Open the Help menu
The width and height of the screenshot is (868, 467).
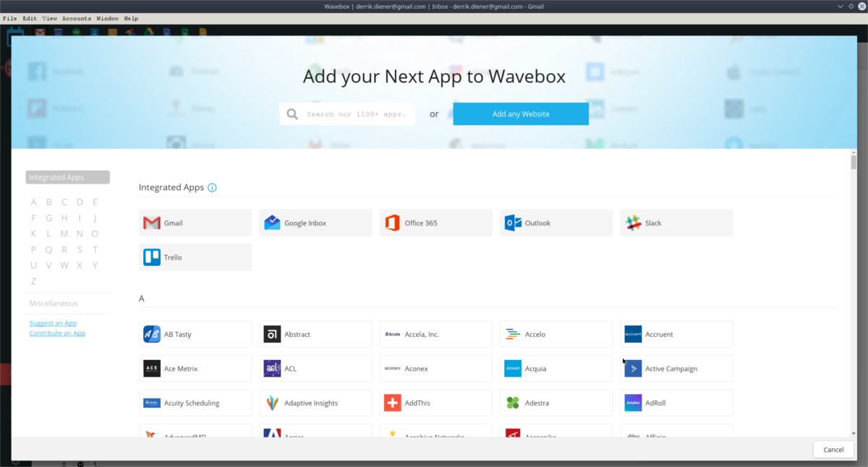tap(130, 18)
